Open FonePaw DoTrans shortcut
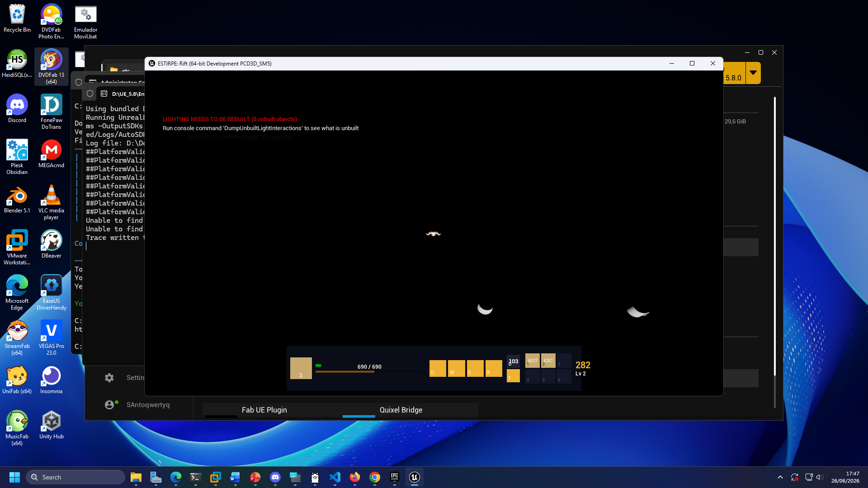868x488 pixels. point(51,112)
